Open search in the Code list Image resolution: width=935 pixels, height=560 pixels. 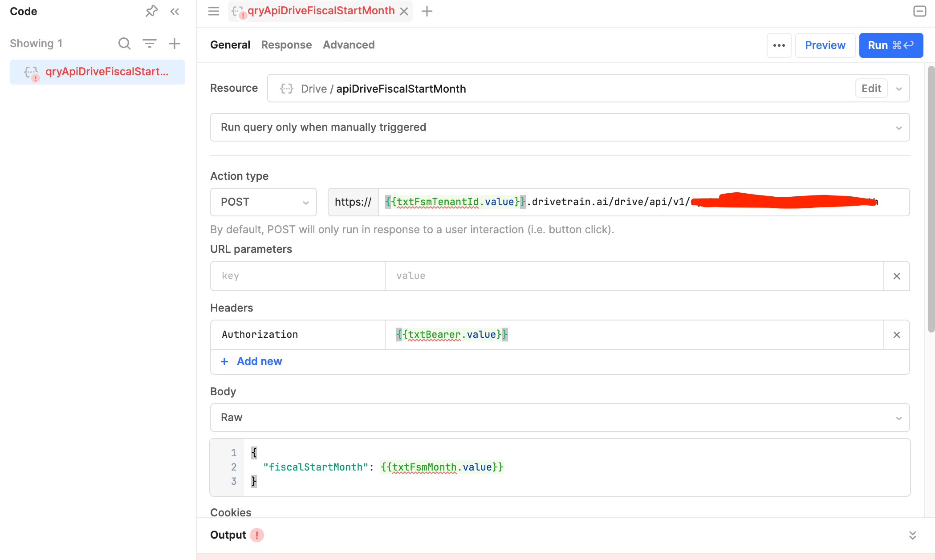[124, 44]
